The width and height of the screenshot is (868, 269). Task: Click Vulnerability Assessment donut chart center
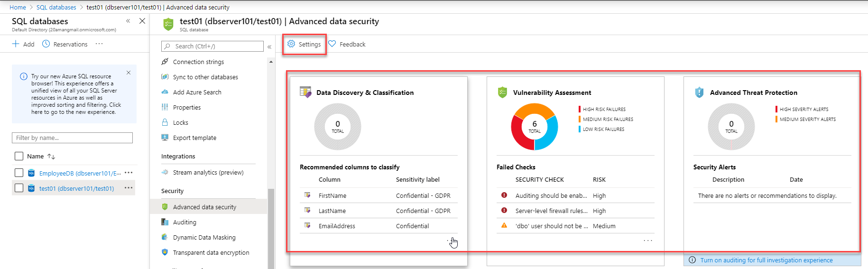[x=535, y=127]
